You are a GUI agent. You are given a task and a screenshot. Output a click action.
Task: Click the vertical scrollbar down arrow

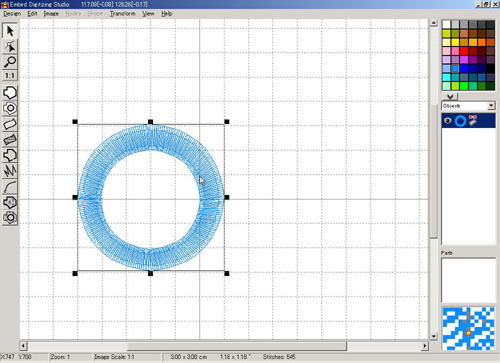(433, 336)
